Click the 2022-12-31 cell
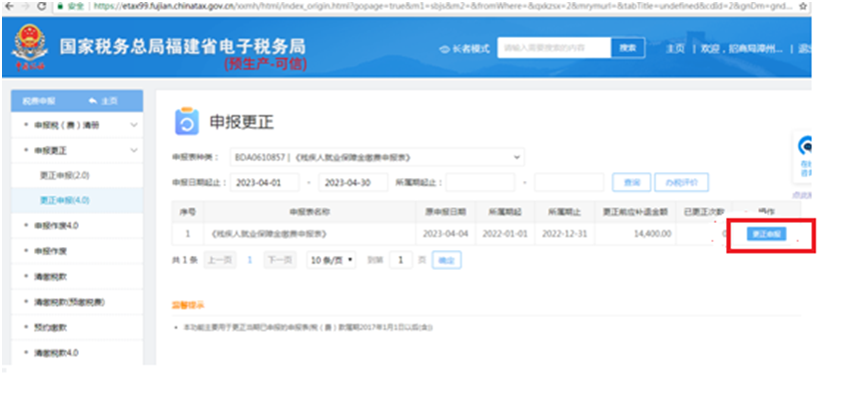This screenshot has height=395, width=868. (x=564, y=234)
